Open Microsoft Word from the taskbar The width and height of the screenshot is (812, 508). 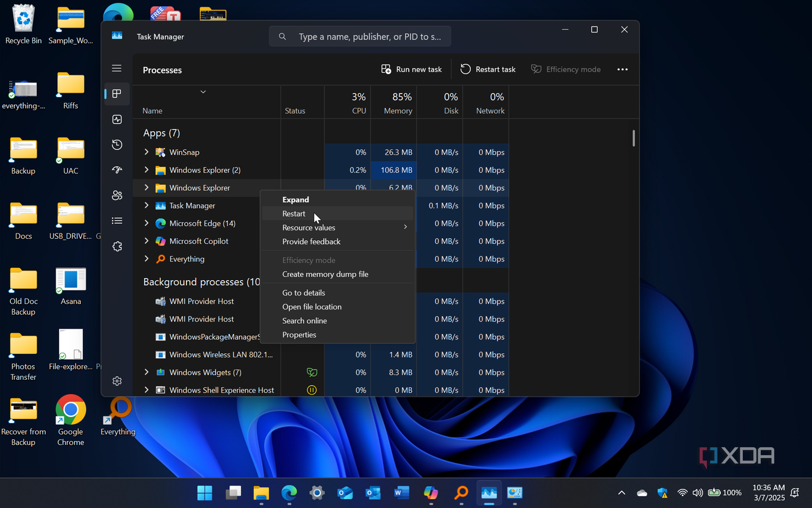[x=401, y=493]
